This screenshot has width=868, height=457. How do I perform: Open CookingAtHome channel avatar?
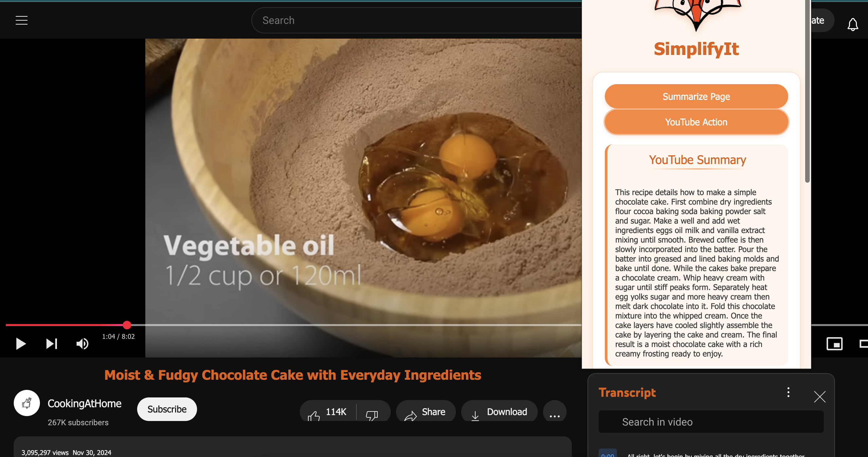click(27, 403)
